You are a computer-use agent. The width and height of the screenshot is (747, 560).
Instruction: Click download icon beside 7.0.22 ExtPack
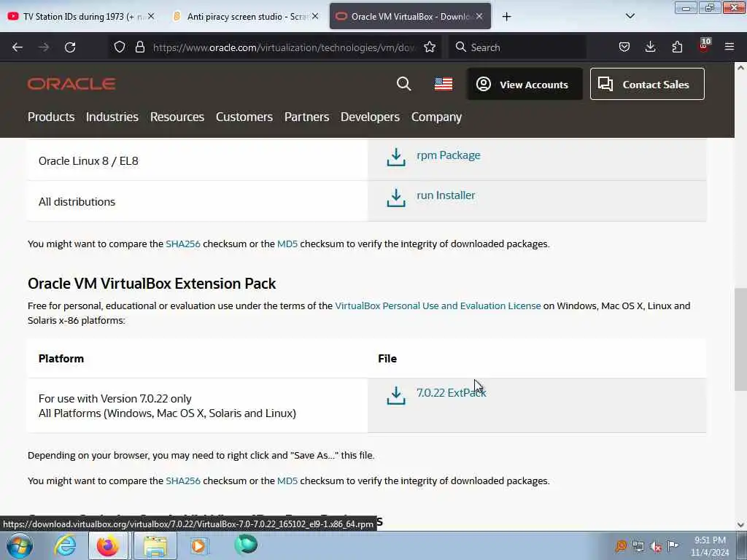click(396, 395)
